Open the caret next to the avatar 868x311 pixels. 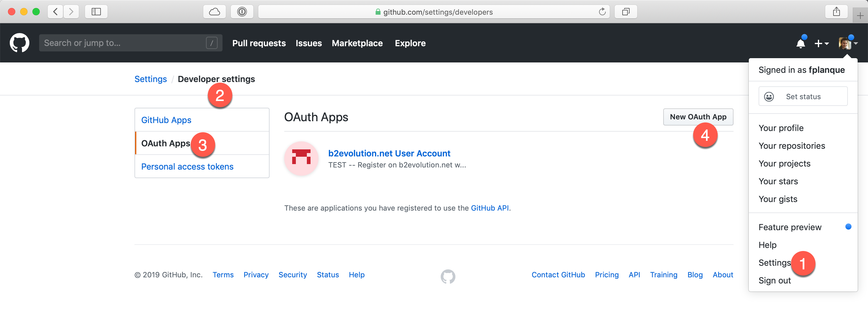[x=856, y=43]
